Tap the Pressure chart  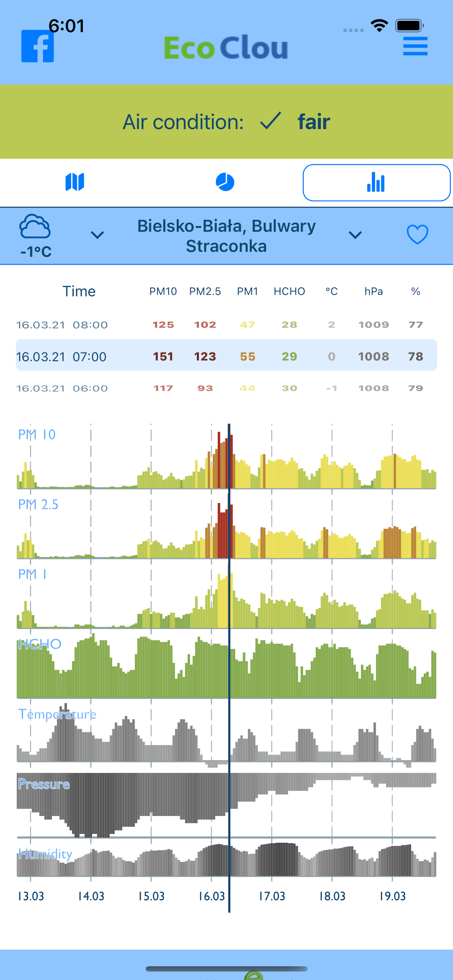pos(226,805)
